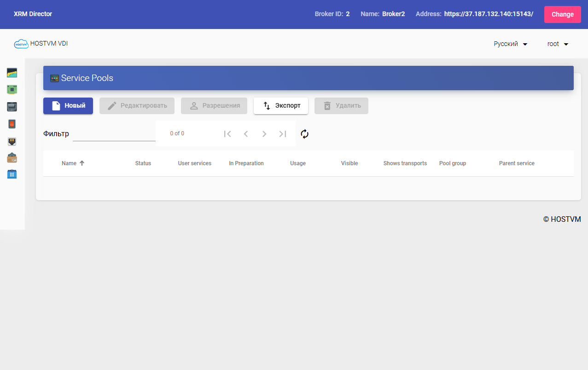Sort table by Name column
Image resolution: width=588 pixels, height=370 pixels.
click(x=69, y=163)
